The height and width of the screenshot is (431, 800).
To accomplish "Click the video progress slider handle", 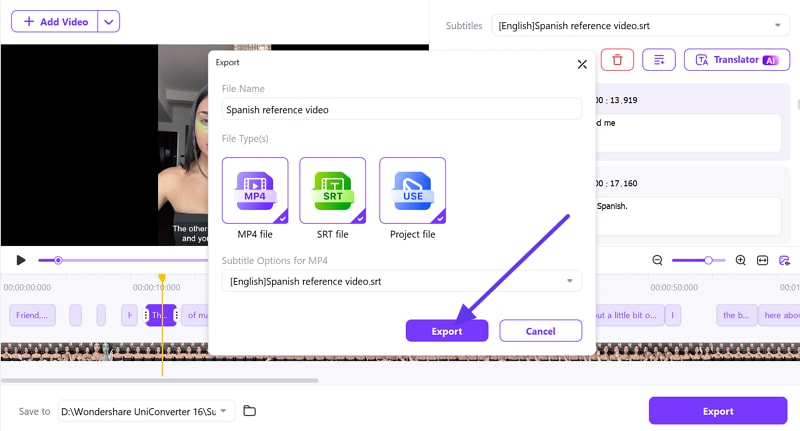I will tap(58, 260).
